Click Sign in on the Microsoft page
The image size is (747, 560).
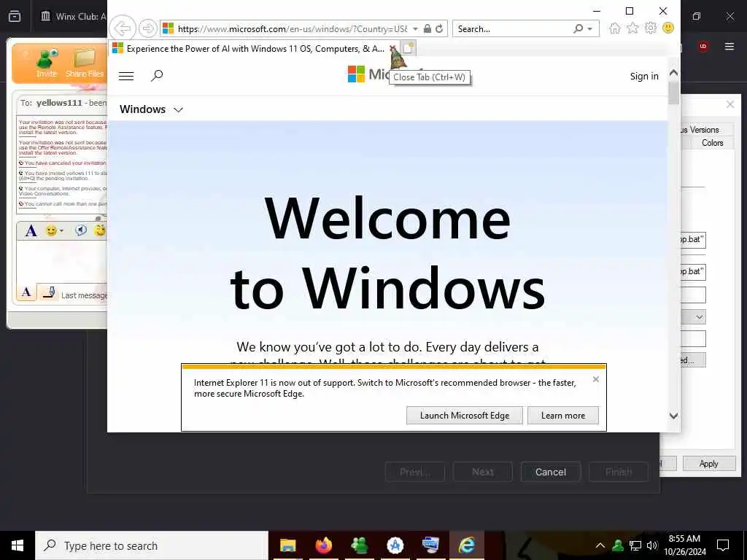coord(644,76)
